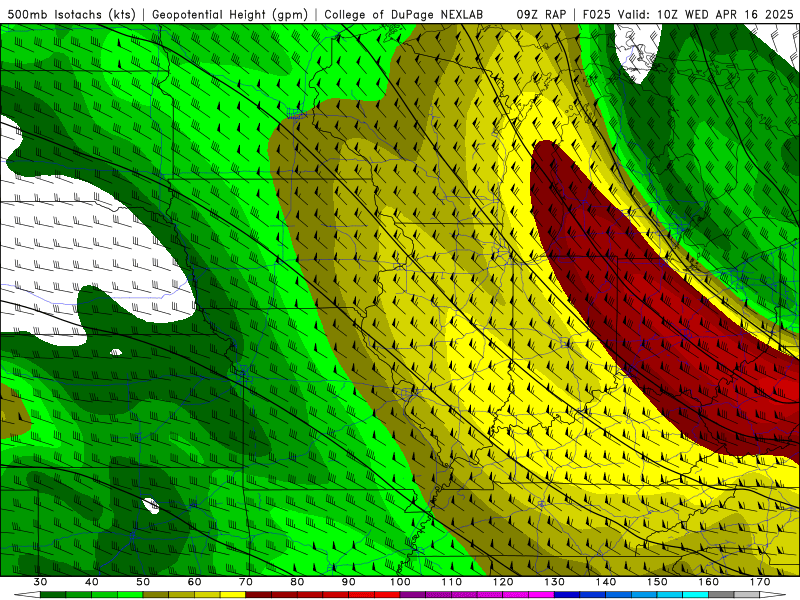This screenshot has height=600, width=800.
Task: Click the 160 kt legend label
Action: [709, 582]
